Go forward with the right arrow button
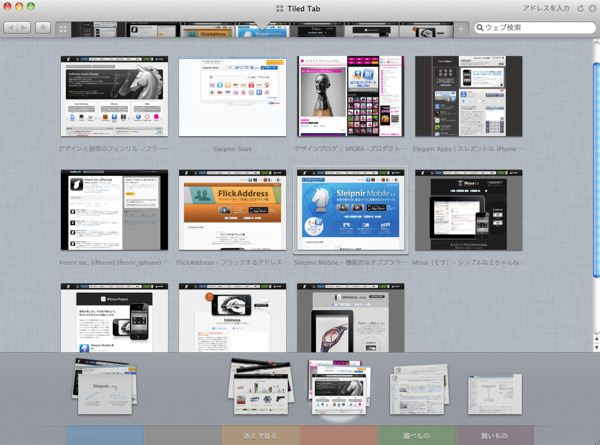Viewport: 600px width, 445px height. tap(25, 29)
